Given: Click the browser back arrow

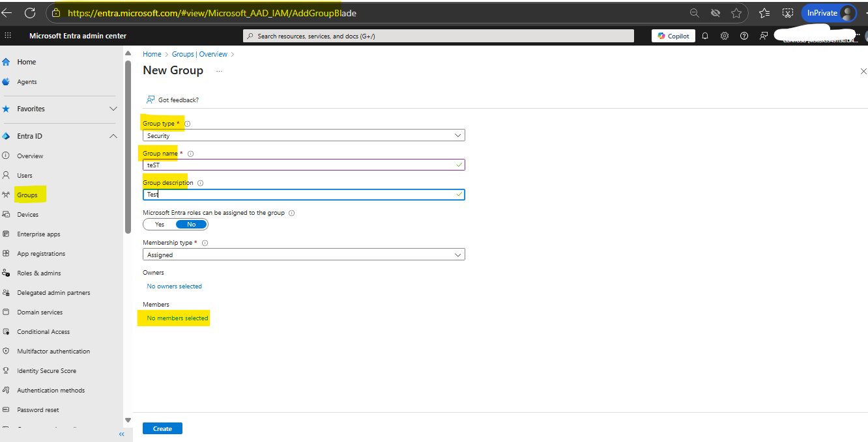Looking at the screenshot, I should [7, 13].
